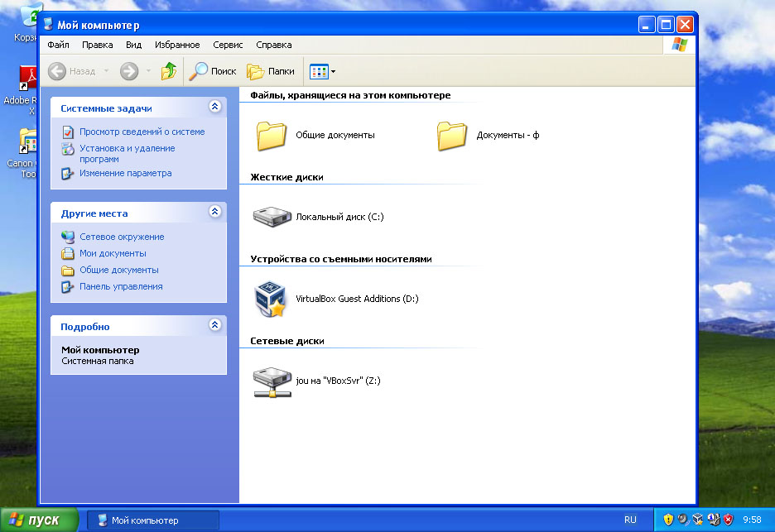Open network drive jou on VBoxSvr (Z:)
This screenshot has height=532, width=775.
coord(272,381)
